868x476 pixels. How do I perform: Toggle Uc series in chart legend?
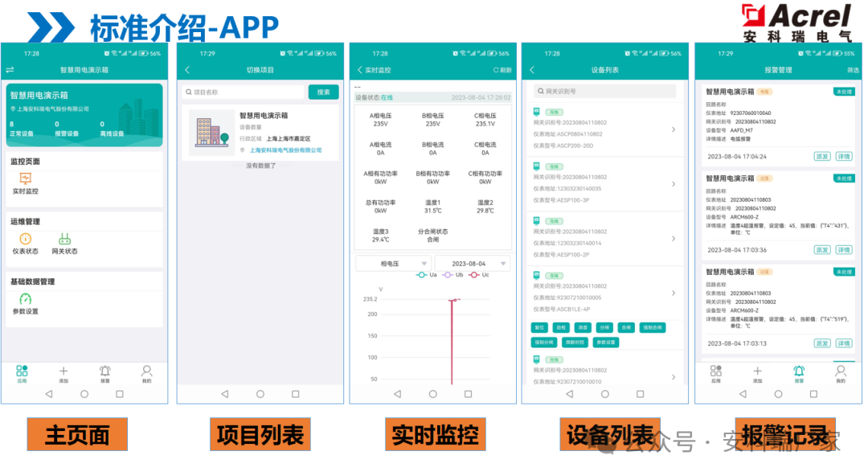[479, 275]
